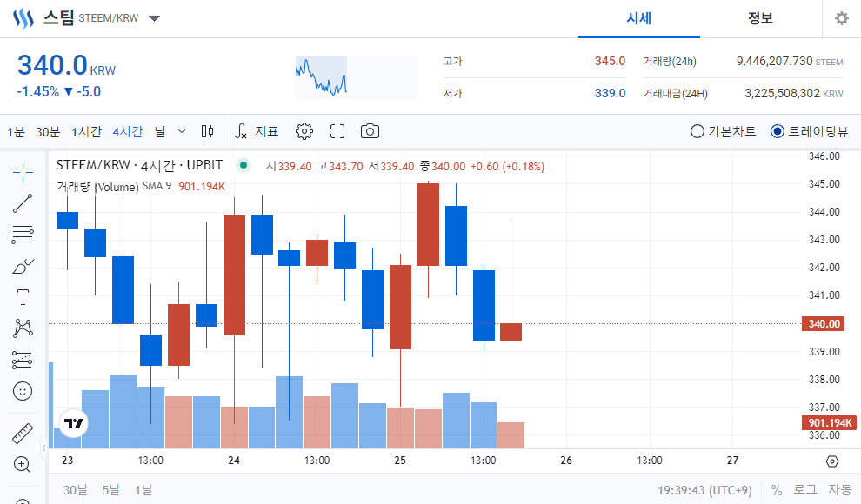
Task: Switch to the 시세 tab
Action: pos(639,18)
